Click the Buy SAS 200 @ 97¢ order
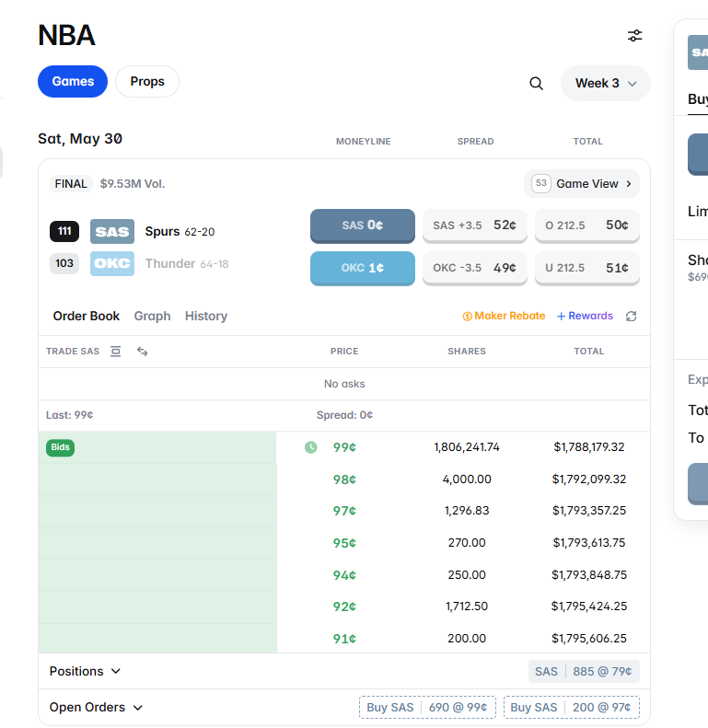Image resolution: width=708 pixels, height=728 pixels. click(x=572, y=708)
